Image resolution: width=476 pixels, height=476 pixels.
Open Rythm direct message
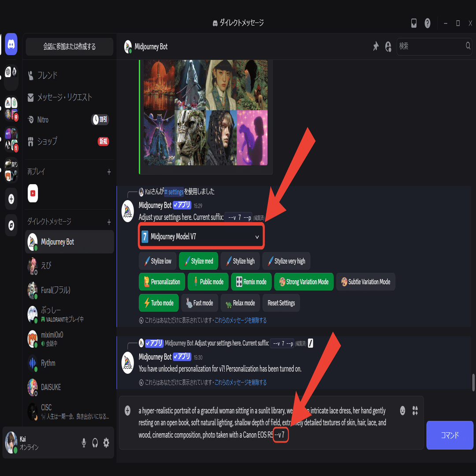[x=70, y=363]
